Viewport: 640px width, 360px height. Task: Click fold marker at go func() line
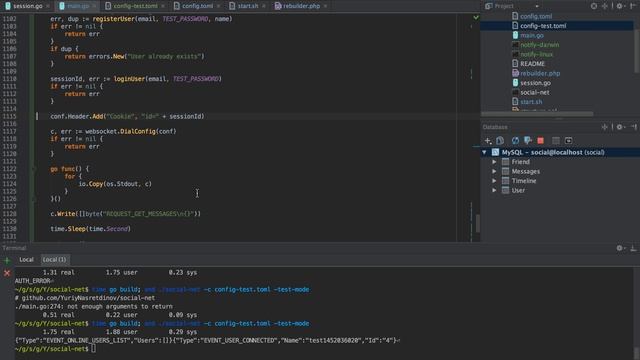click(34, 169)
